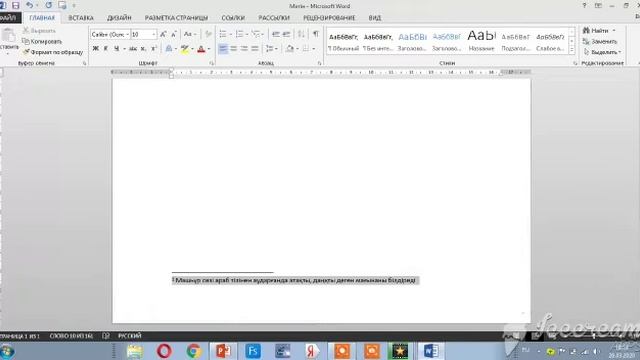This screenshot has width=640, height=360.
Task: Switch to the ВСТАВКА tab
Action: point(81,18)
